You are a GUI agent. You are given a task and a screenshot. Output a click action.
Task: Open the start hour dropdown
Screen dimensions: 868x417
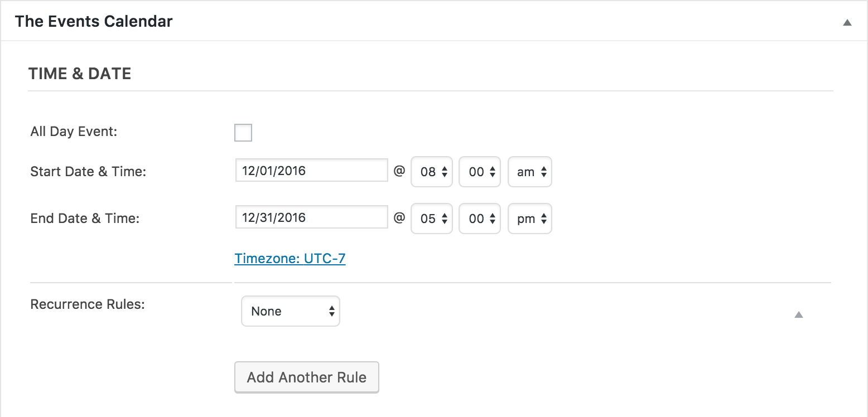click(431, 172)
